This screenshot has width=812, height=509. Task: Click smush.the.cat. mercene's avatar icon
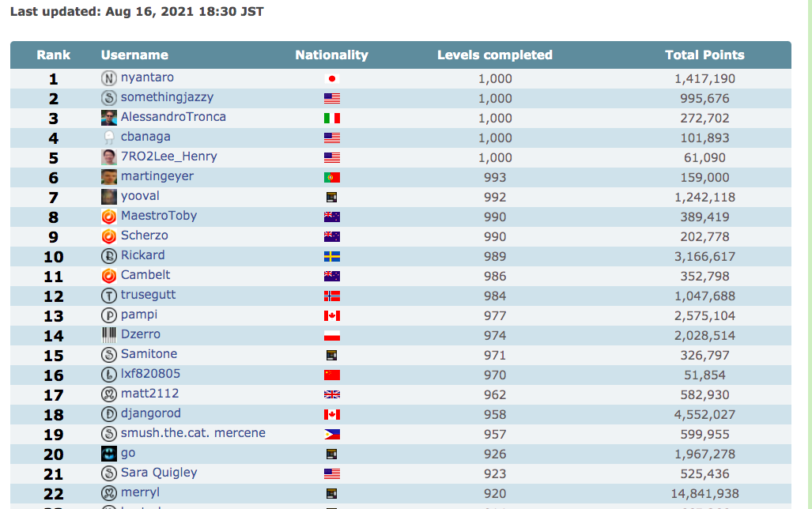(109, 434)
